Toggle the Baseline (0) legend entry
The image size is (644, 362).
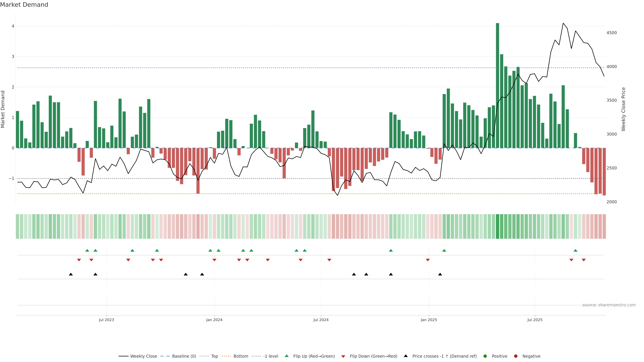pos(184,356)
